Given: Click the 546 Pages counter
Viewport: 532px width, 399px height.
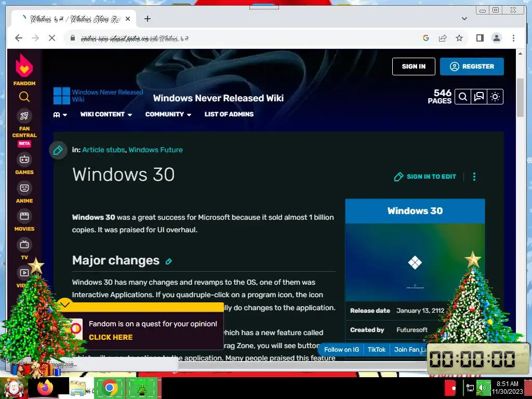Looking at the screenshot, I should point(440,96).
